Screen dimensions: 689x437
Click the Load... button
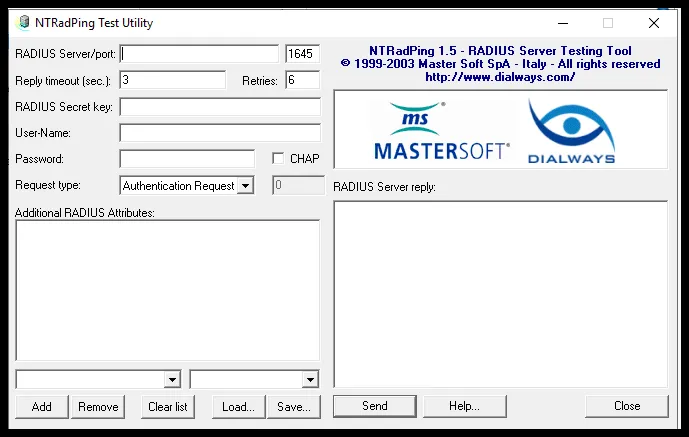(239, 407)
